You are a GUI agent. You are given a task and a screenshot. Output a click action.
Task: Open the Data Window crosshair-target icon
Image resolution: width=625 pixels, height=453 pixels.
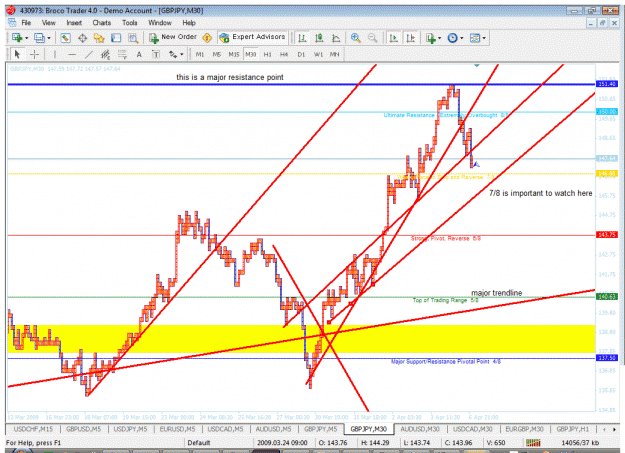click(x=83, y=38)
